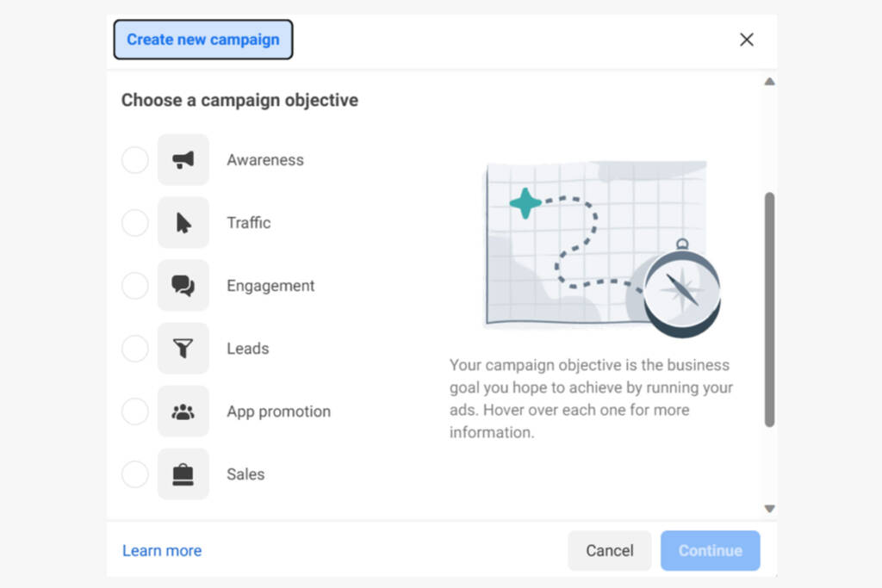Pick the Leads radio button
This screenshot has height=588, width=882.
[x=135, y=349]
